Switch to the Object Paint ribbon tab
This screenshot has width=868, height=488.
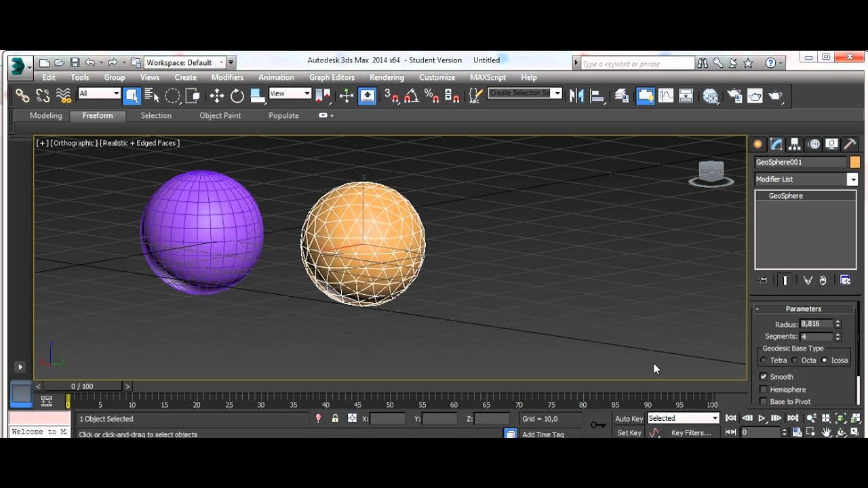(220, 115)
